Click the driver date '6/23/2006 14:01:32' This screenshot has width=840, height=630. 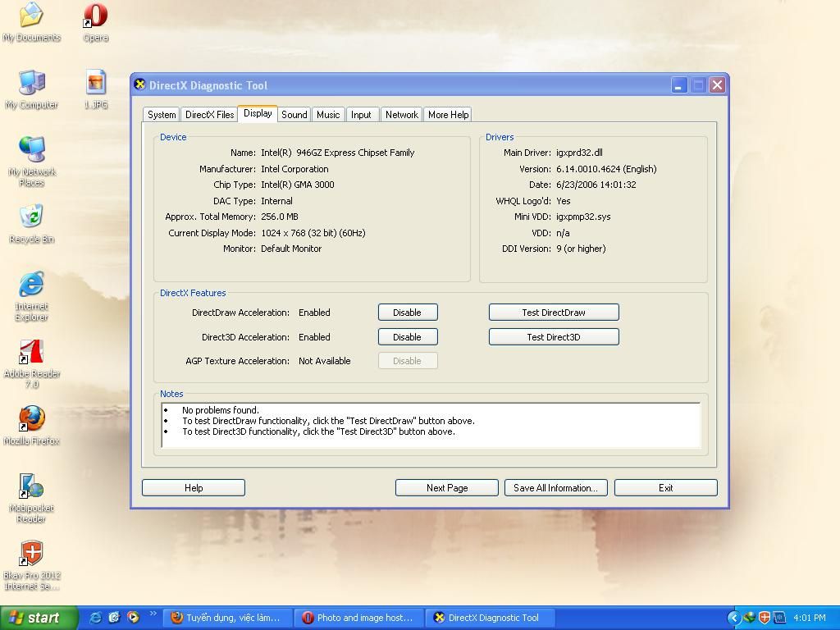596,185
